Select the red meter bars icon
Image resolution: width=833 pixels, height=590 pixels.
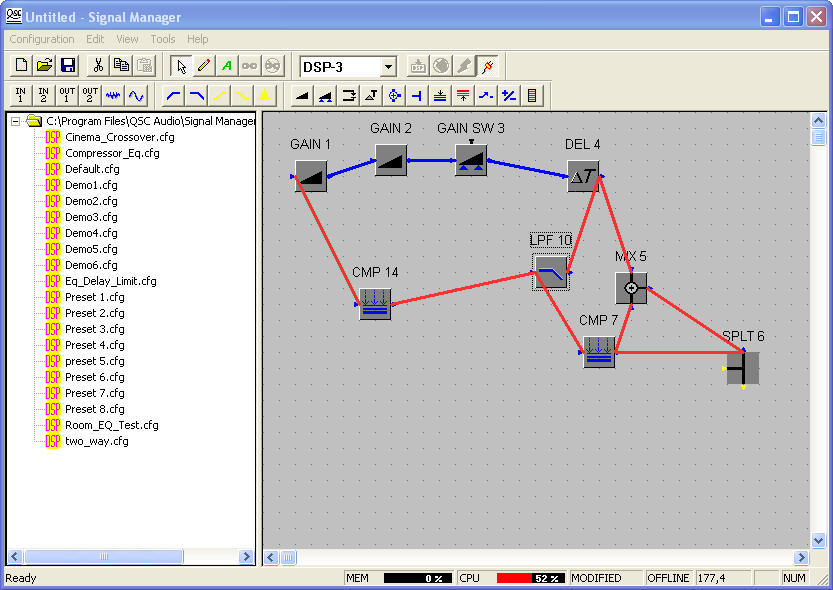point(532,96)
